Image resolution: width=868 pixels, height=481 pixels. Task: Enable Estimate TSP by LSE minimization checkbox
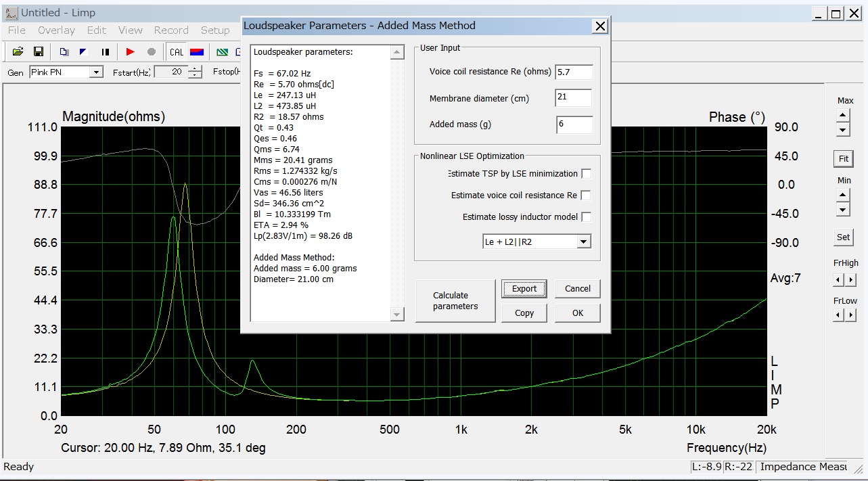[586, 174]
